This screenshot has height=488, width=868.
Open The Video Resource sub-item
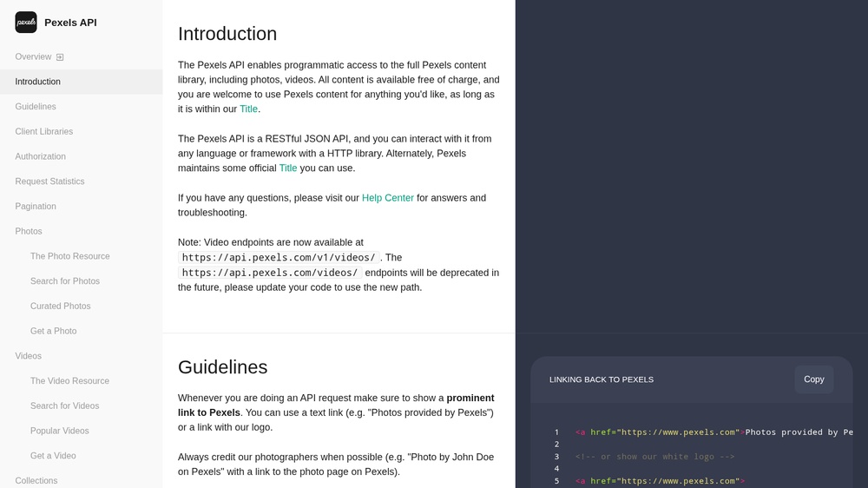point(69,380)
